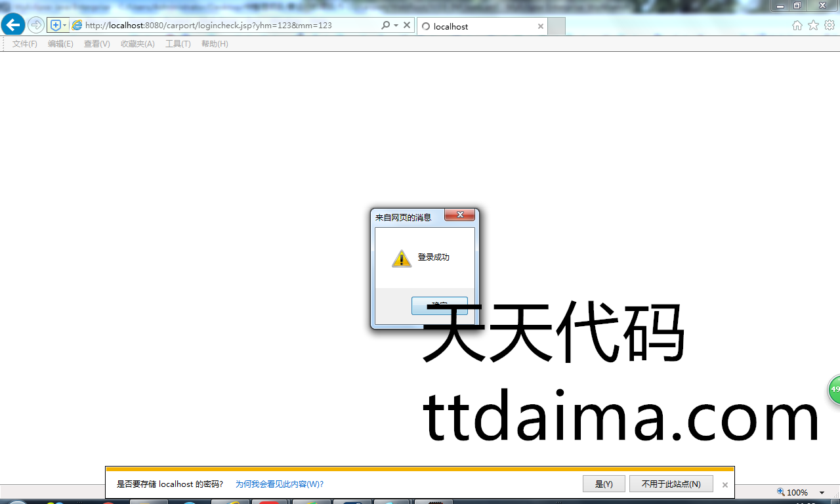Screen dimensions: 840x504
Task: Open the Tools gear icon
Action: [829, 26]
